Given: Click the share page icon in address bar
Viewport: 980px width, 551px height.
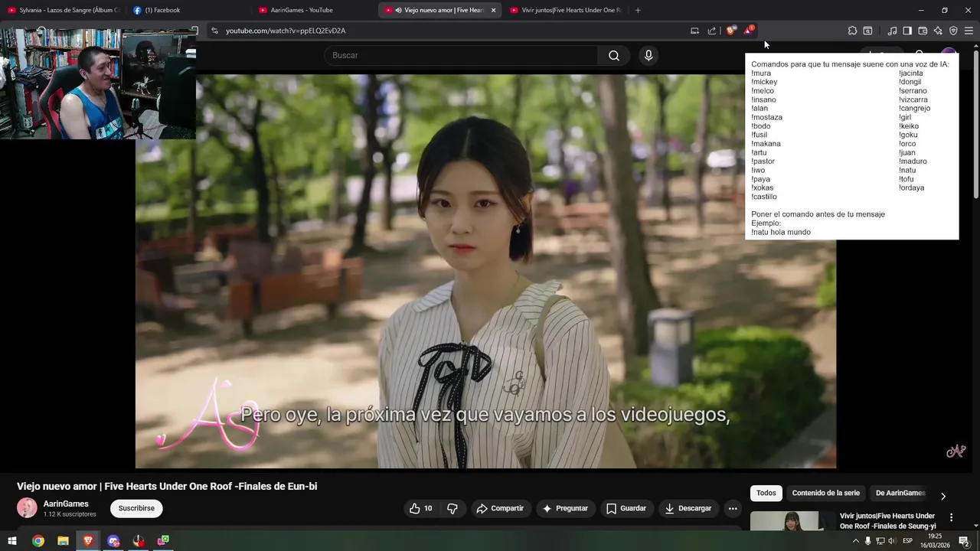Looking at the screenshot, I should click(712, 31).
